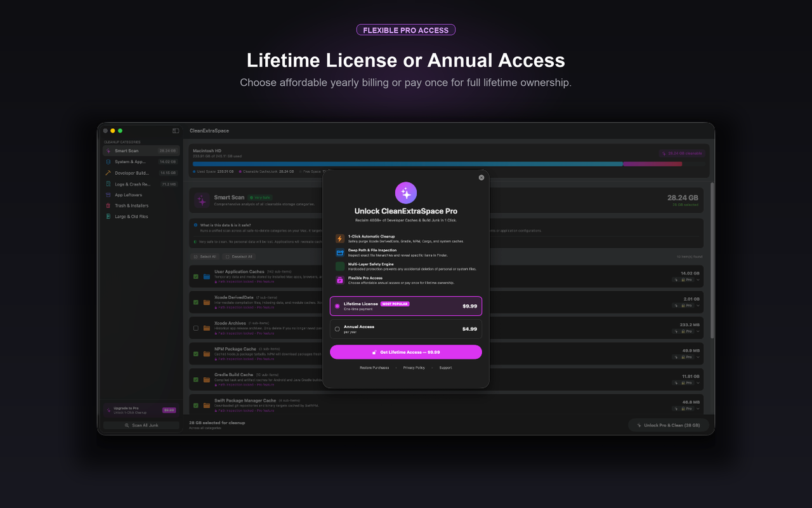Choose the Trash & Installers bin icon
This screenshot has width=812, height=508.
tap(108, 206)
